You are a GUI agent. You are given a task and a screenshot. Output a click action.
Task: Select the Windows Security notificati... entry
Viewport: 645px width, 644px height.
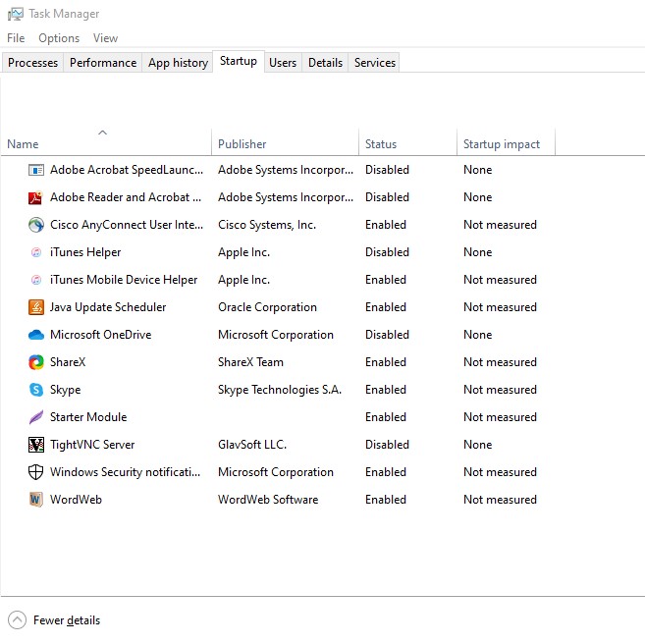point(125,472)
